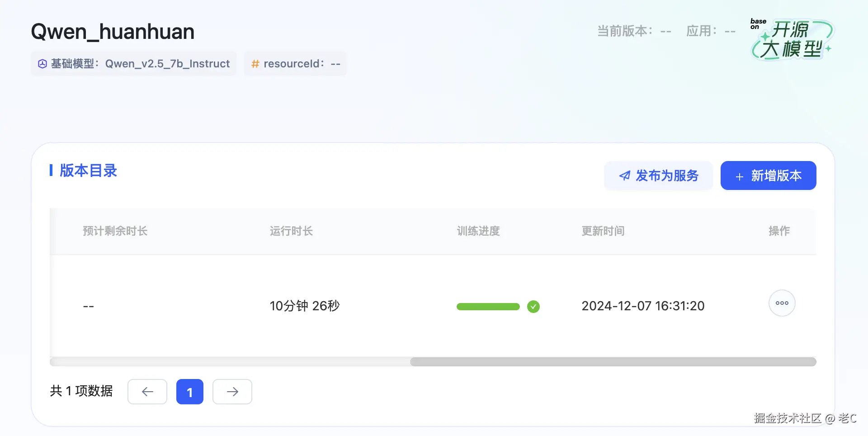Image resolution: width=868 pixels, height=436 pixels.
Task: Open the more actions ellipsis menu
Action: tap(782, 303)
